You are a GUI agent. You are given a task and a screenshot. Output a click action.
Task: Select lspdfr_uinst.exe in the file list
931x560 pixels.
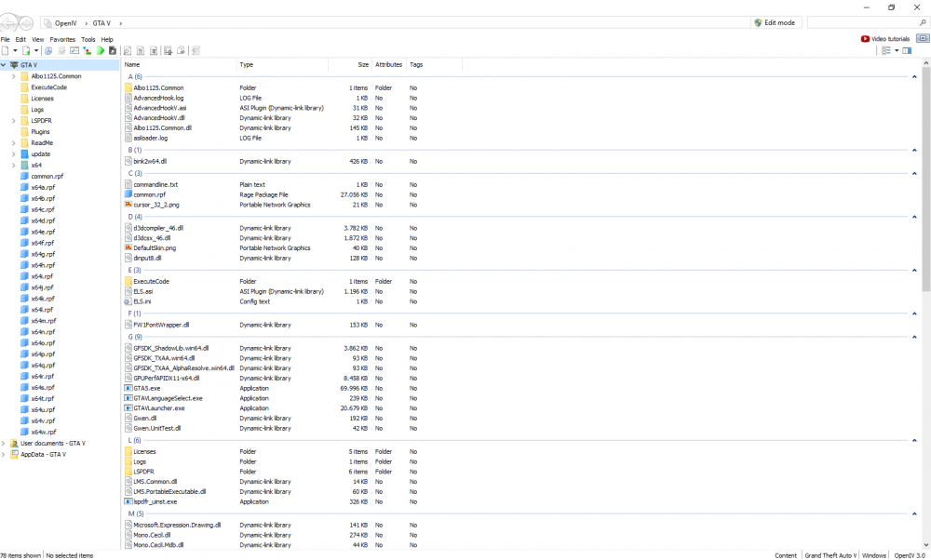point(155,502)
